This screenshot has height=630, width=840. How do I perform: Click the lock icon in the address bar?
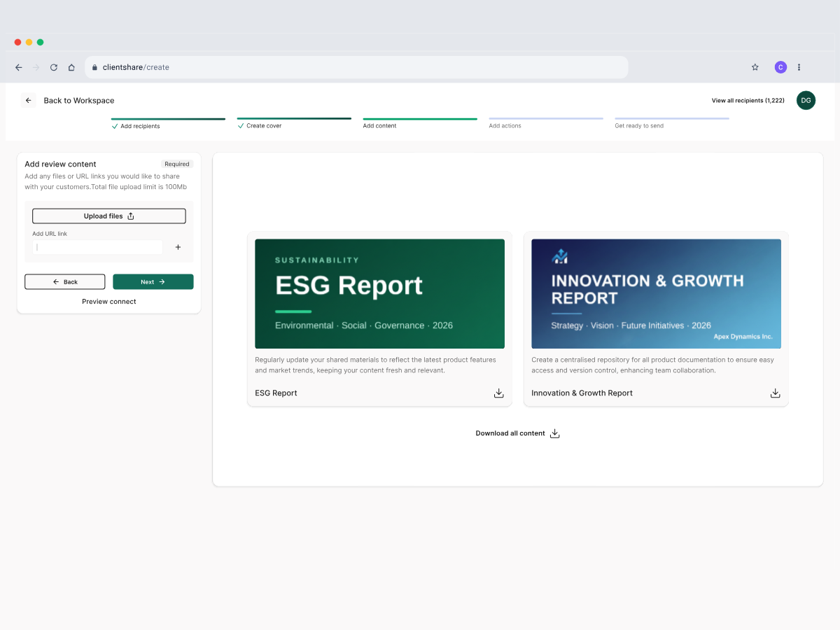pyautogui.click(x=94, y=67)
